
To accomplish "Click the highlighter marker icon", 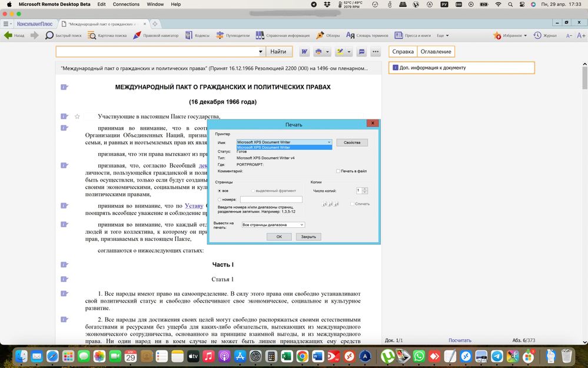I will pyautogui.click(x=340, y=52).
